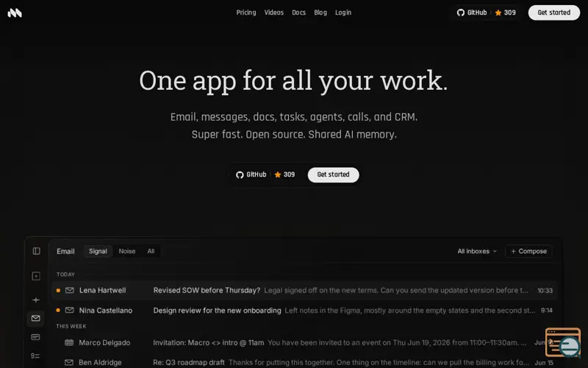This screenshot has width=588, height=368.
Task: Open the Videos page
Action: point(273,13)
